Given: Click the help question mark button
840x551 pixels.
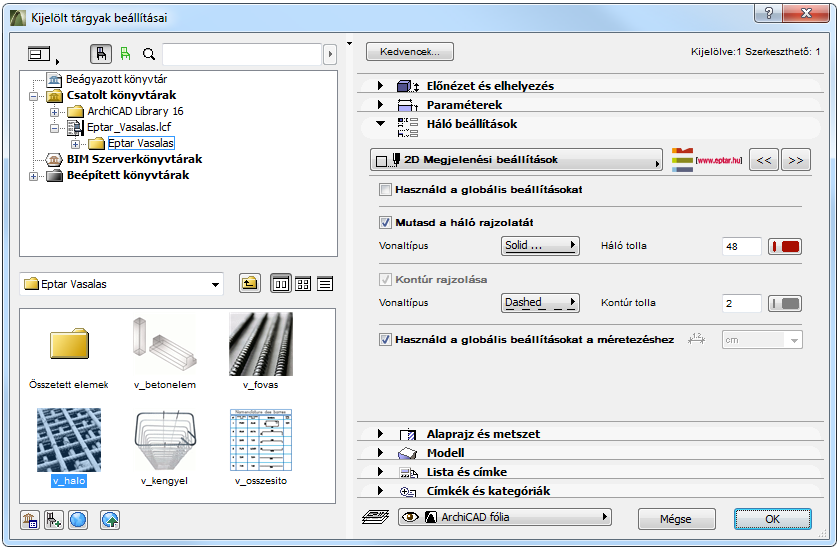Looking at the screenshot, I should (769, 14).
